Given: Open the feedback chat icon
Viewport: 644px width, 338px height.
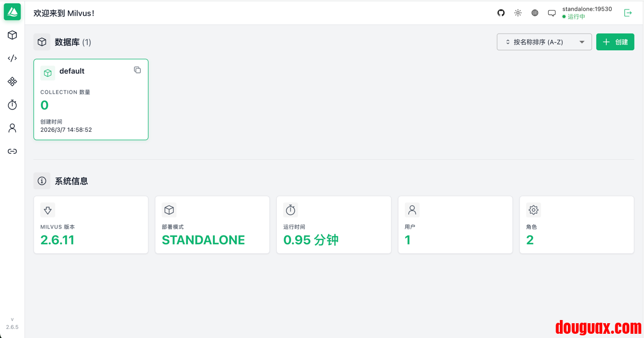Looking at the screenshot, I should pyautogui.click(x=552, y=13).
